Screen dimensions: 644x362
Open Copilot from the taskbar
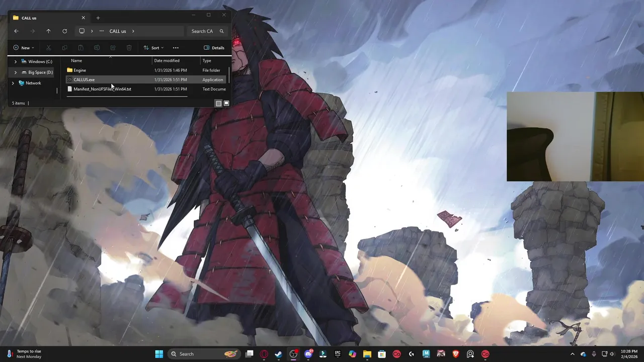point(352,354)
